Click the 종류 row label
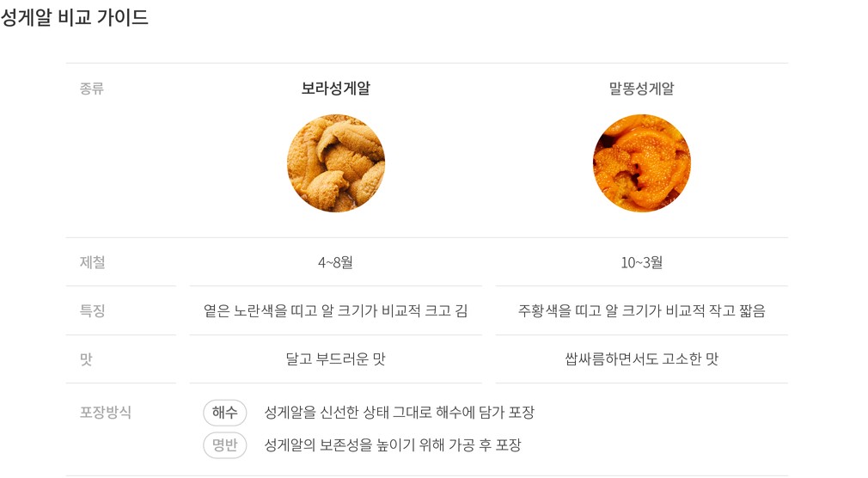This screenshot has height=478, width=868. (92, 89)
